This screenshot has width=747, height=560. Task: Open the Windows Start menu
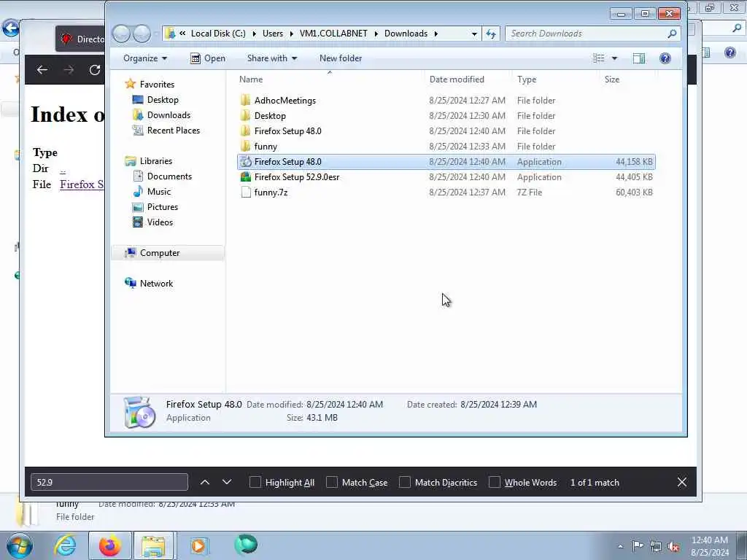[20, 545]
